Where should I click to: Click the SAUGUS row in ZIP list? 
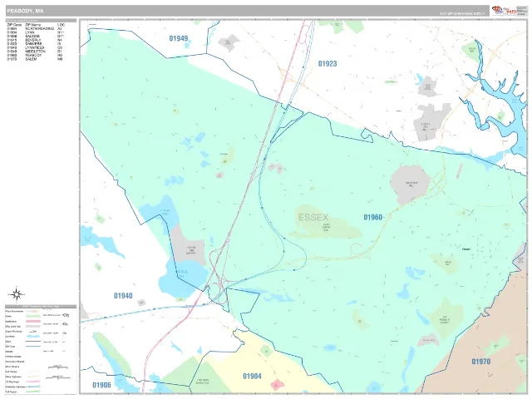click(x=35, y=37)
